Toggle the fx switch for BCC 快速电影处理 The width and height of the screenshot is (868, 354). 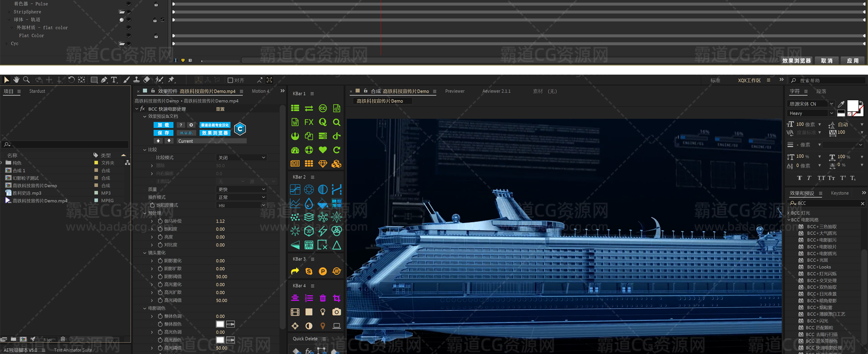[x=142, y=109]
